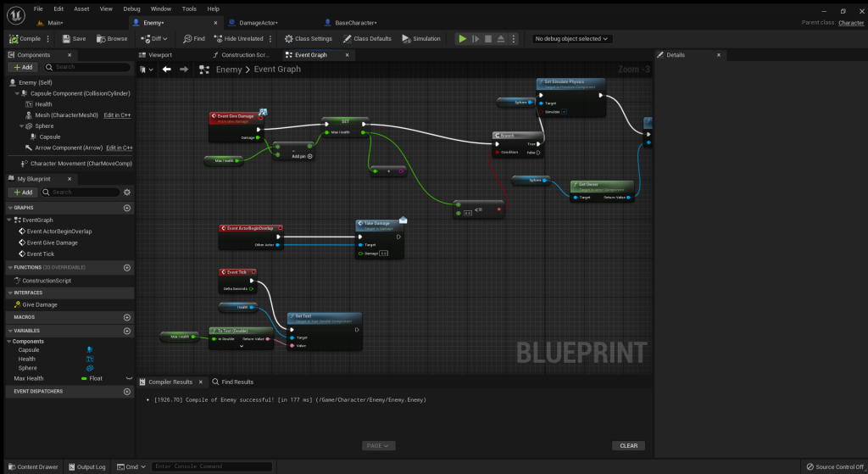868x474 pixels.
Task: Navigate back in graph history
Action: 167,70
